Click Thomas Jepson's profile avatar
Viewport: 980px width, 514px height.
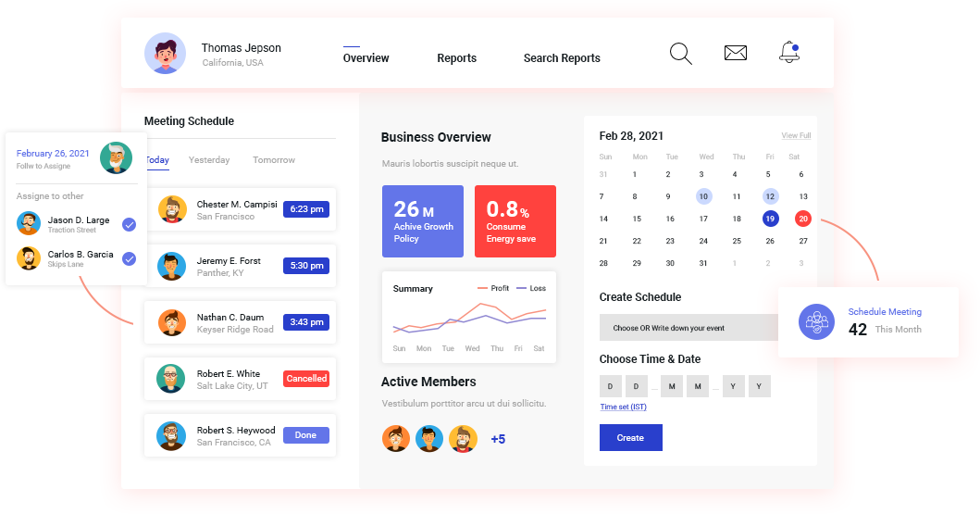(165, 54)
